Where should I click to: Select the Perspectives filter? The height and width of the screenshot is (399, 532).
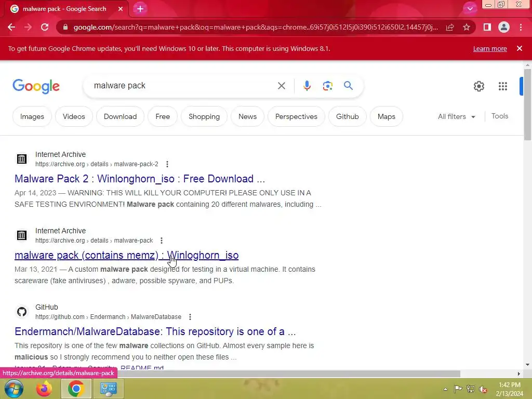pos(296,116)
